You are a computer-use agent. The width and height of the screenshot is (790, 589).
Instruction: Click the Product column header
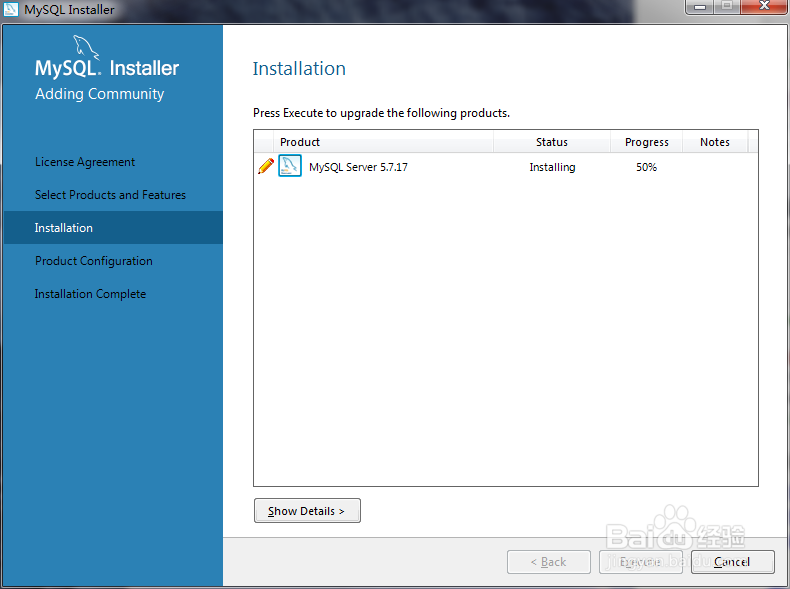pyautogui.click(x=383, y=142)
